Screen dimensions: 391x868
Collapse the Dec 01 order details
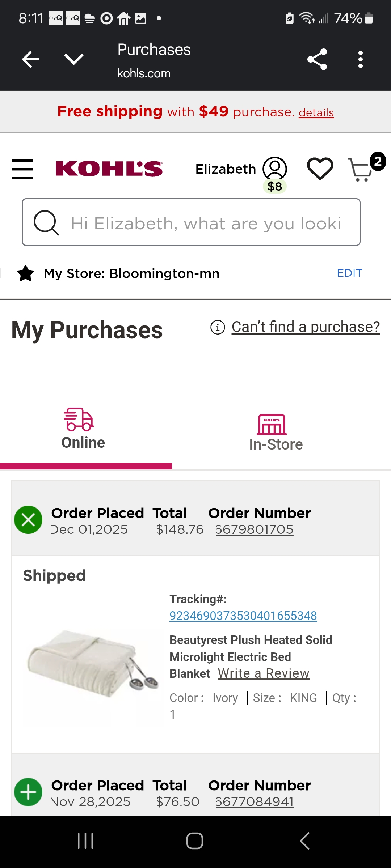(x=28, y=520)
